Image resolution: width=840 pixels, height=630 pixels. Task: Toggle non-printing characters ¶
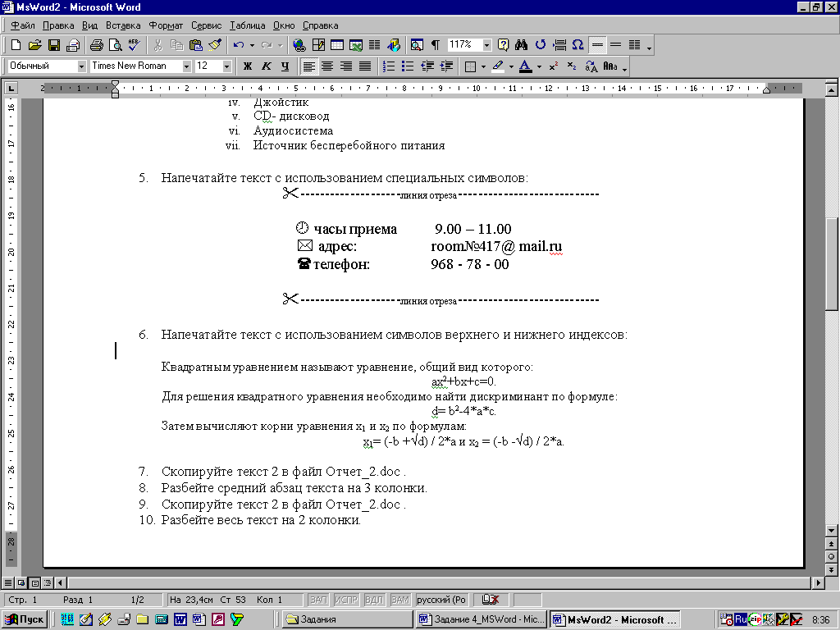click(x=436, y=46)
